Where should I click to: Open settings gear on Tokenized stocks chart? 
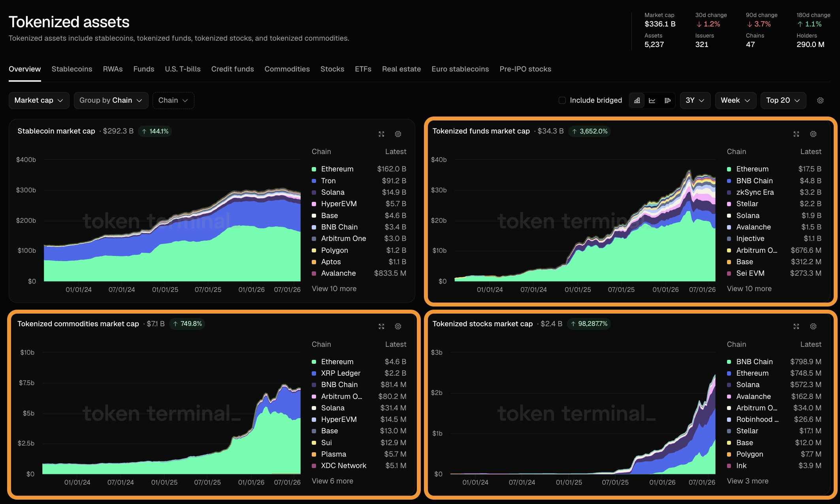click(x=813, y=327)
